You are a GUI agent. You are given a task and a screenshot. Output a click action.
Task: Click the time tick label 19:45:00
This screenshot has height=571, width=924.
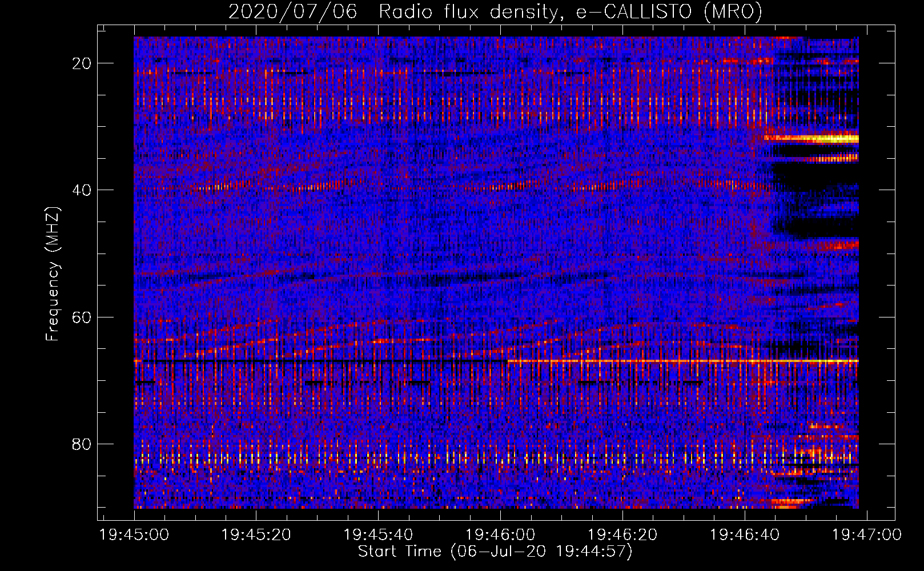pos(134,535)
